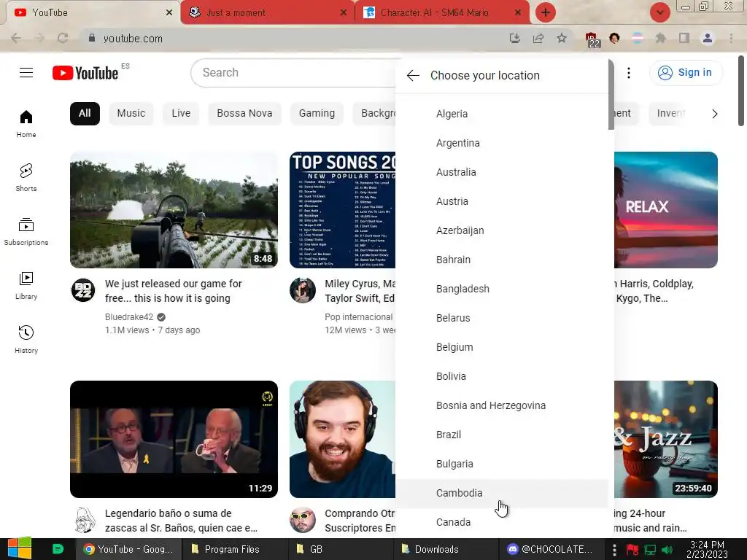Screen dimensions: 747x560
Task: Bookmark this page with the star icon
Action: tap(562, 38)
